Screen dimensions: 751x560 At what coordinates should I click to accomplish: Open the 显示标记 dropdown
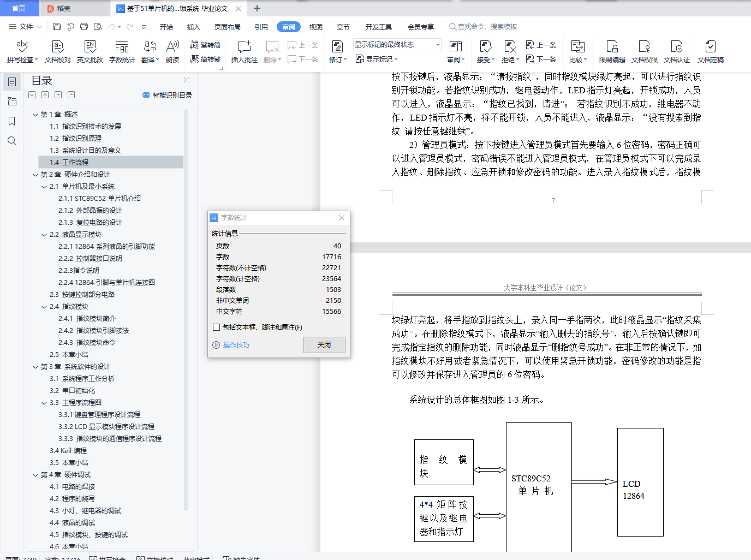[377, 59]
